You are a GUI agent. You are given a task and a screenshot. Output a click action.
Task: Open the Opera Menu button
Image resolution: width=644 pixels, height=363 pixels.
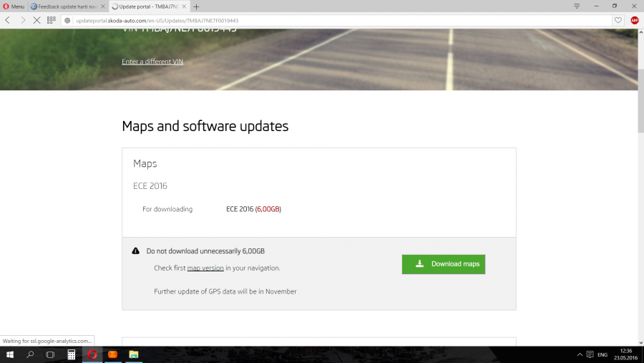coord(14,6)
